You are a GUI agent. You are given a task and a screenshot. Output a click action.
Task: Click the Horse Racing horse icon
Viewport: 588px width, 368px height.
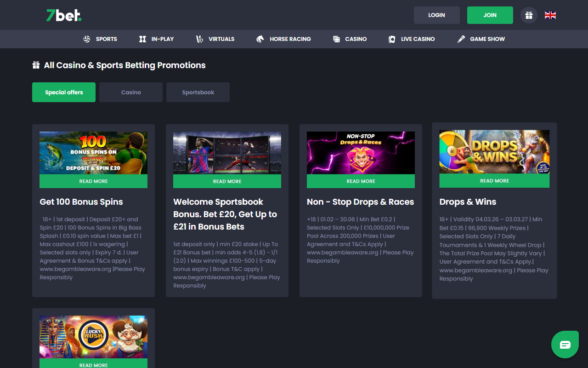point(260,39)
